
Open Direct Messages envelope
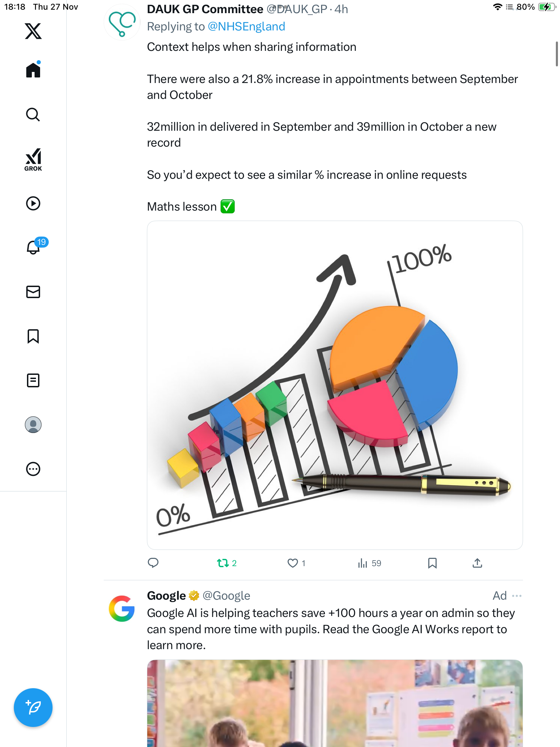click(33, 292)
